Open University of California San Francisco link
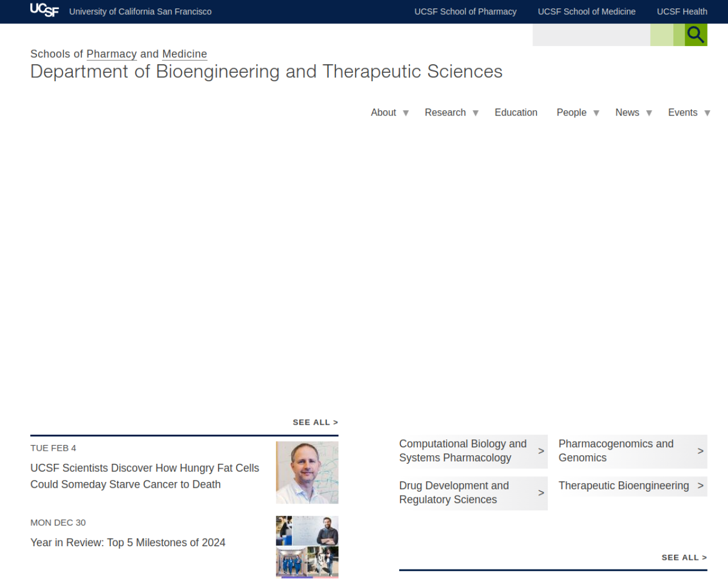 140,11
